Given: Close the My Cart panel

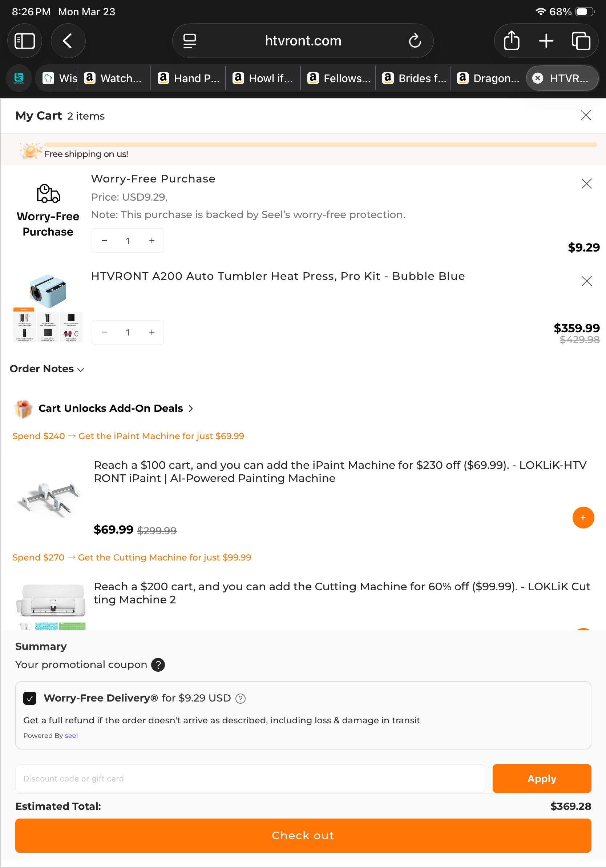Looking at the screenshot, I should coord(586,115).
